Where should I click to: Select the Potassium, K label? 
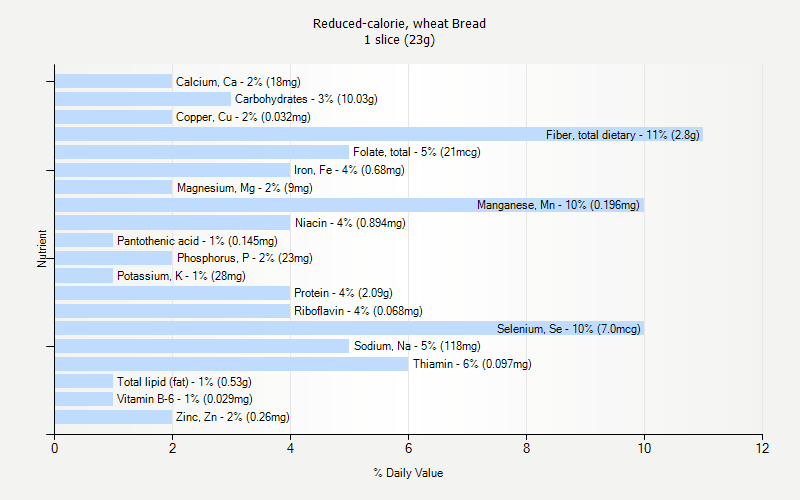click(x=181, y=276)
